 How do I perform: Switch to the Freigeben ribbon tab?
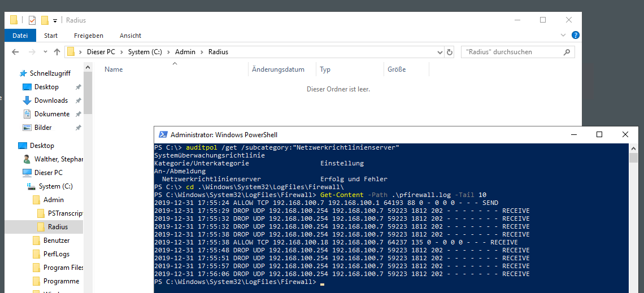[89, 36]
